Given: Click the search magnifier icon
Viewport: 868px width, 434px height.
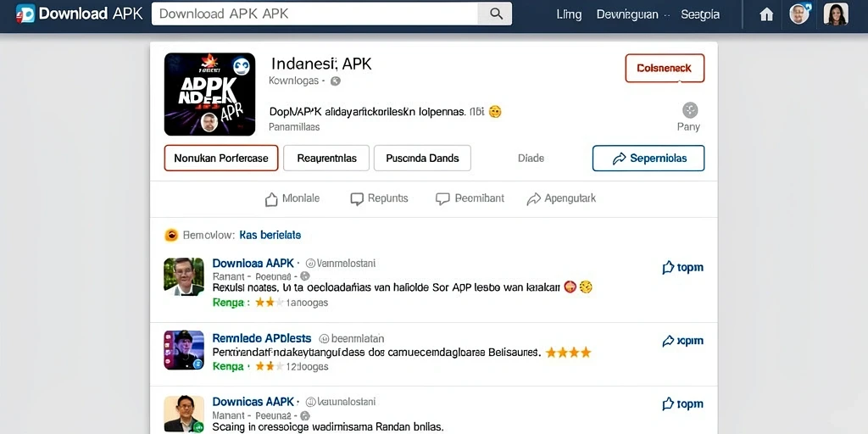Looking at the screenshot, I should [x=496, y=14].
